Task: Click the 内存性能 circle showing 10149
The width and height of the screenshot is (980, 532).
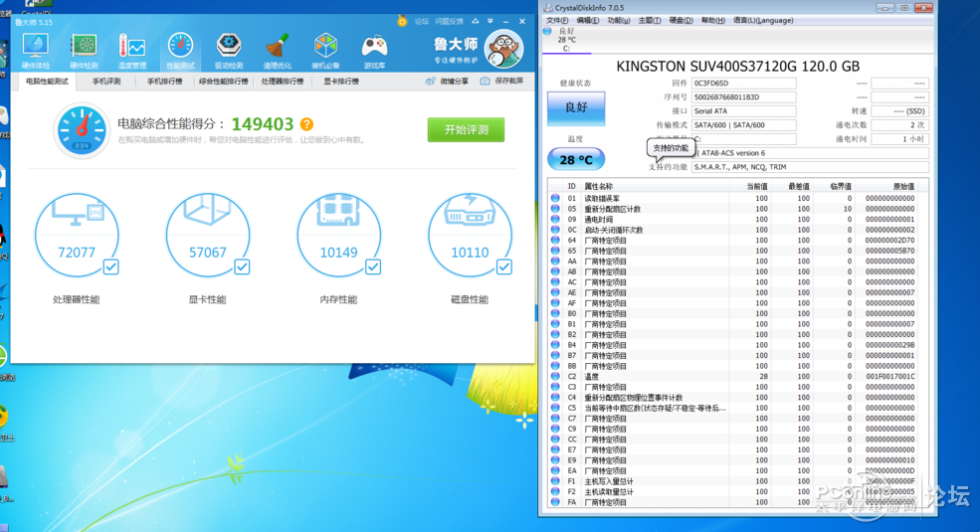Action: coord(338,235)
